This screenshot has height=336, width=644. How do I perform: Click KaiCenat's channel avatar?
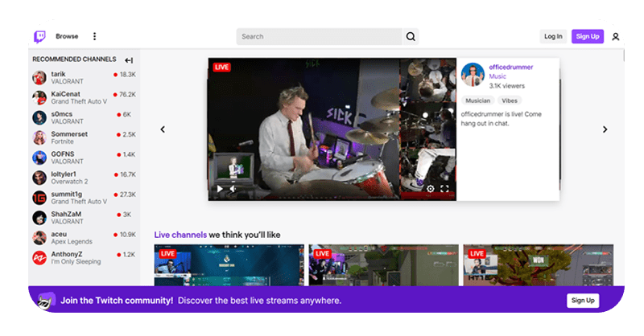click(x=39, y=97)
